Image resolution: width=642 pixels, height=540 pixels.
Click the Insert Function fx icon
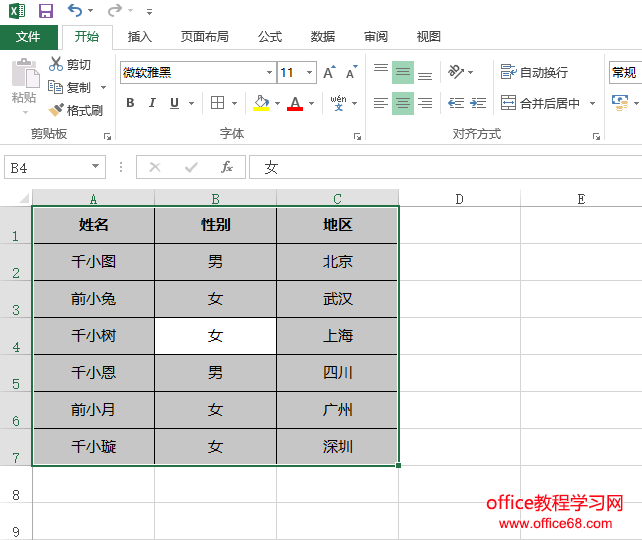pyautogui.click(x=227, y=167)
